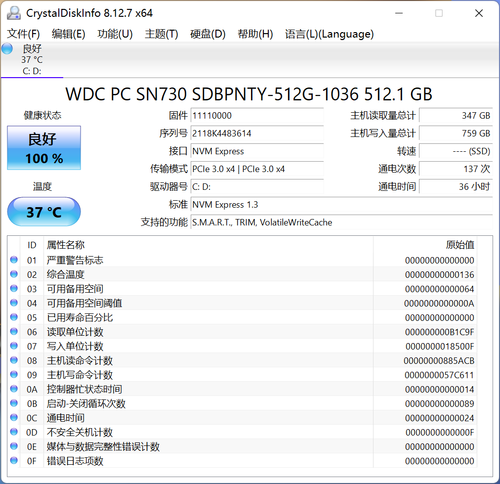The width and height of the screenshot is (500, 484).
Task: Click the standard field NVM Express 1.3
Action: tap(342, 205)
